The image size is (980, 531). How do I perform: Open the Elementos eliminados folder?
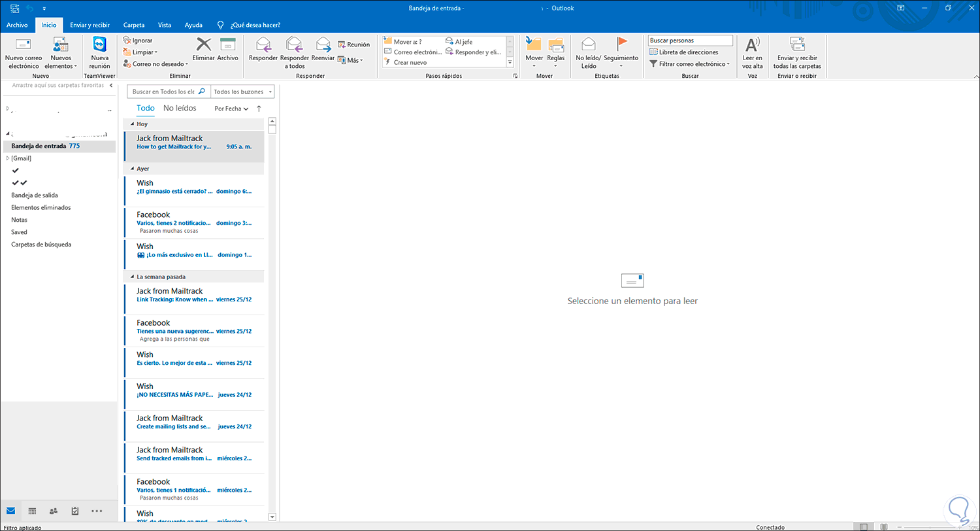point(41,207)
